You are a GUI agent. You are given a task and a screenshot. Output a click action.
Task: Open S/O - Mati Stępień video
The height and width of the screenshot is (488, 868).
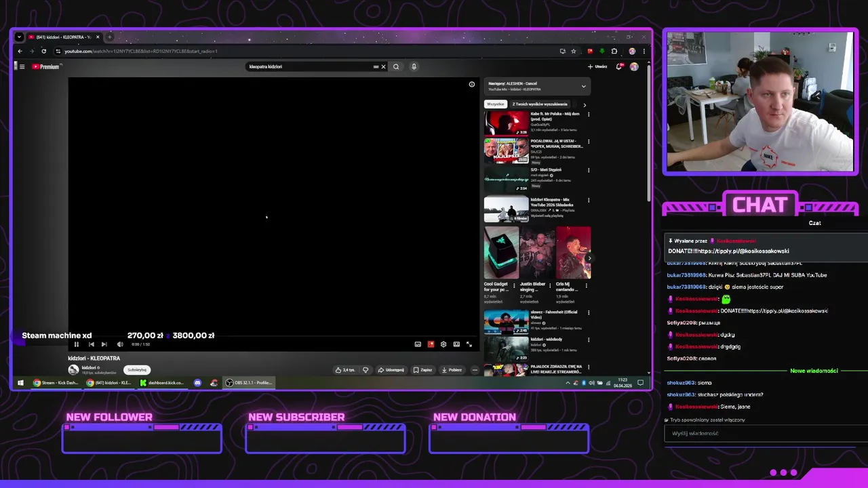(506, 180)
